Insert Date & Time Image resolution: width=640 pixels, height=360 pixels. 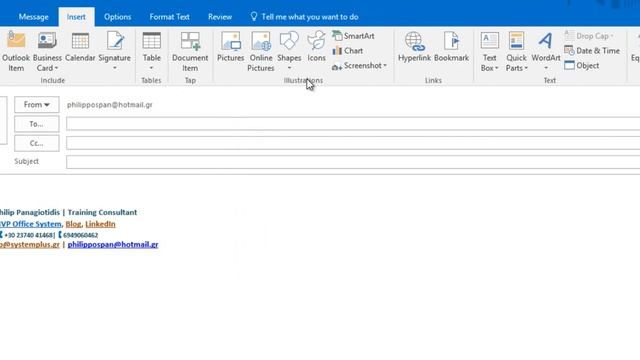pos(592,51)
